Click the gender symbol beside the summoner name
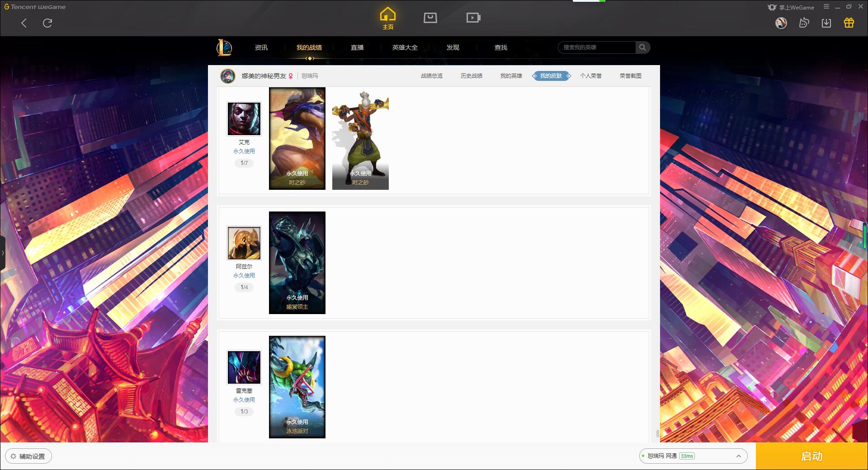Screen dimensions: 868x470 click(x=291, y=76)
